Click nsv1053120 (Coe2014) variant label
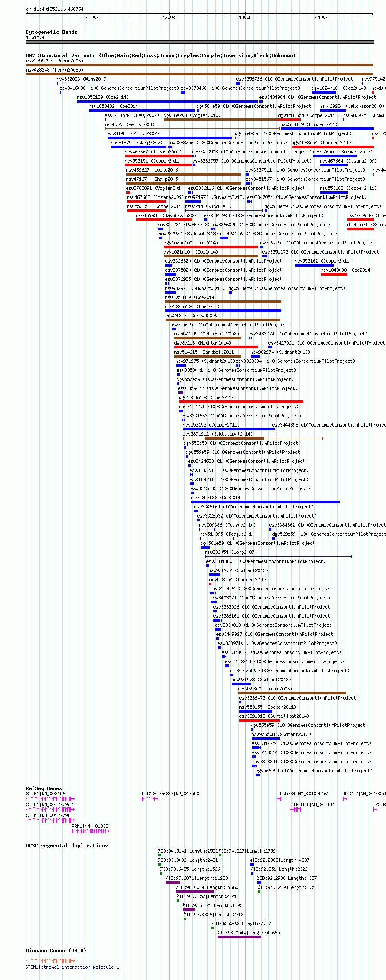The width and height of the screenshot is (386, 980). [x=217, y=498]
